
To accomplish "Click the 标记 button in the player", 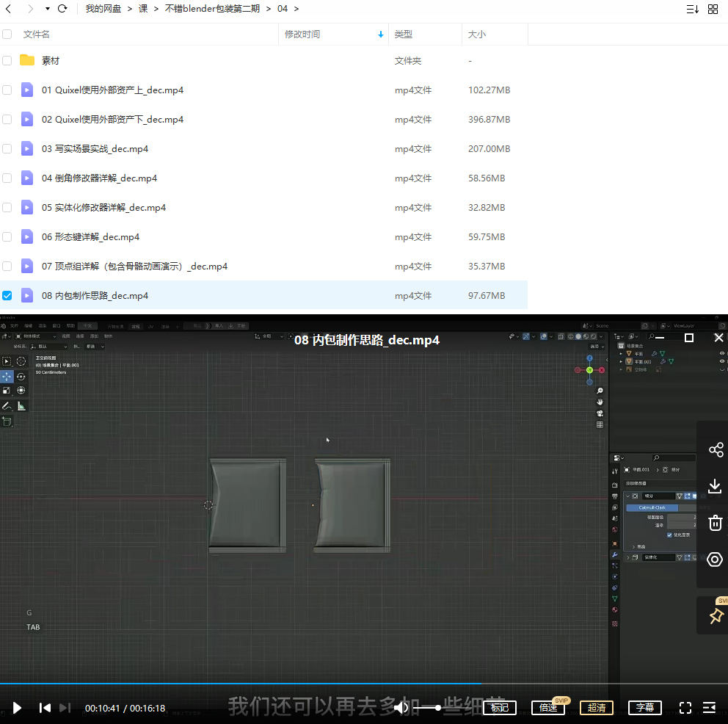I will (x=500, y=708).
